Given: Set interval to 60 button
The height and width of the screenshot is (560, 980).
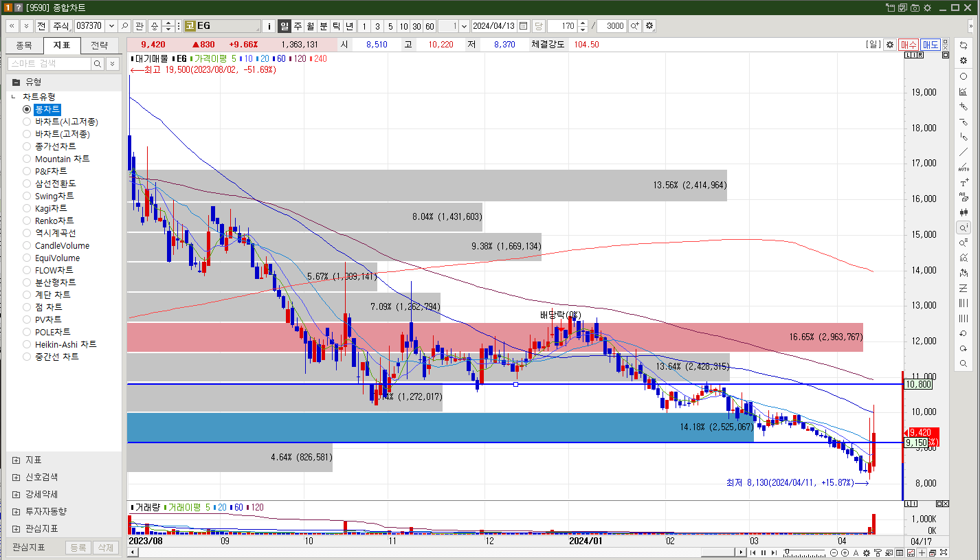Looking at the screenshot, I should tap(430, 26).
